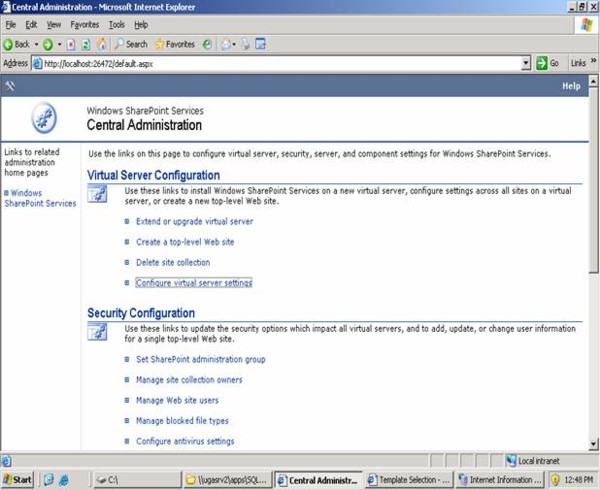This screenshot has height=490, width=600.
Task: Stop loading with the Stop icon
Action: click(71, 45)
